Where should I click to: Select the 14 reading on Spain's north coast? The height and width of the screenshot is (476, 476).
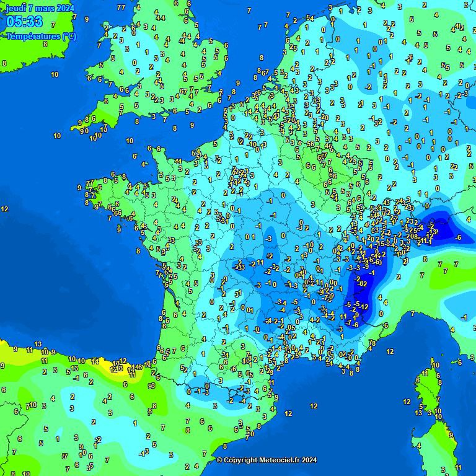tap(95, 361)
